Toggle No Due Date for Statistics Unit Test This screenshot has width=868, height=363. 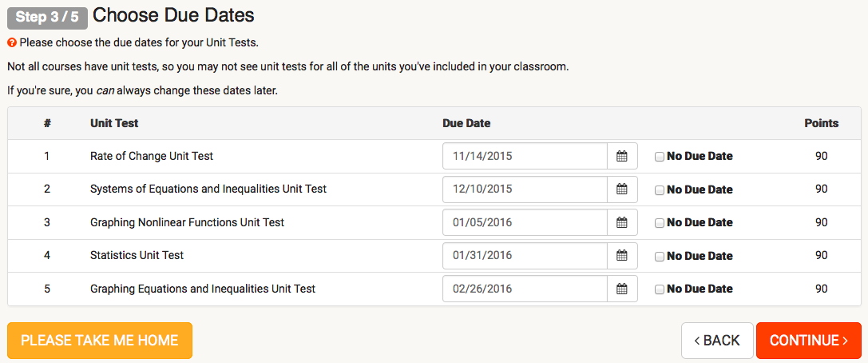[659, 257]
